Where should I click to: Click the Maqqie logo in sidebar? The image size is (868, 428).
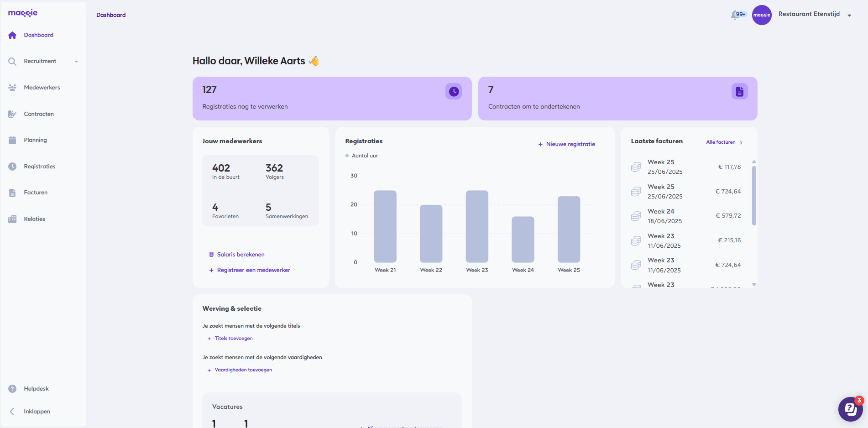click(23, 13)
